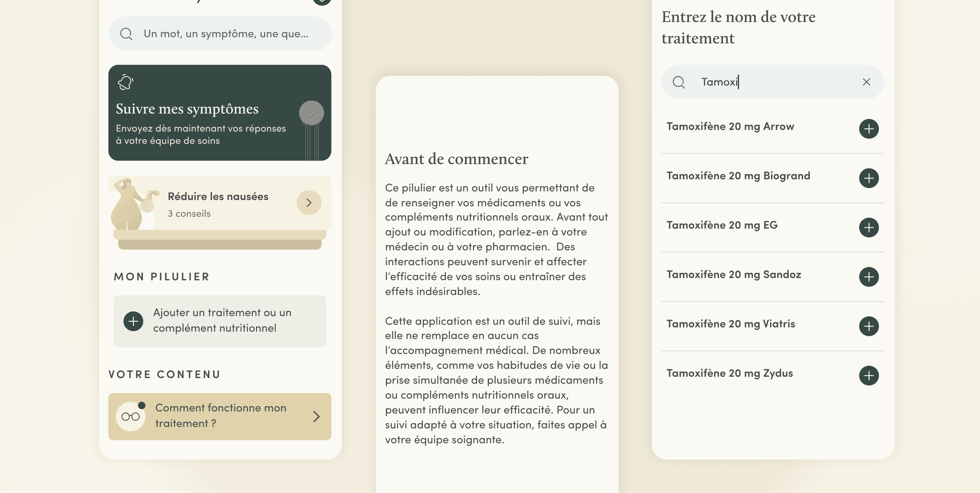Add Tamoxifène 20 mg Sandoz treatment
The image size is (980, 493).
tap(869, 277)
